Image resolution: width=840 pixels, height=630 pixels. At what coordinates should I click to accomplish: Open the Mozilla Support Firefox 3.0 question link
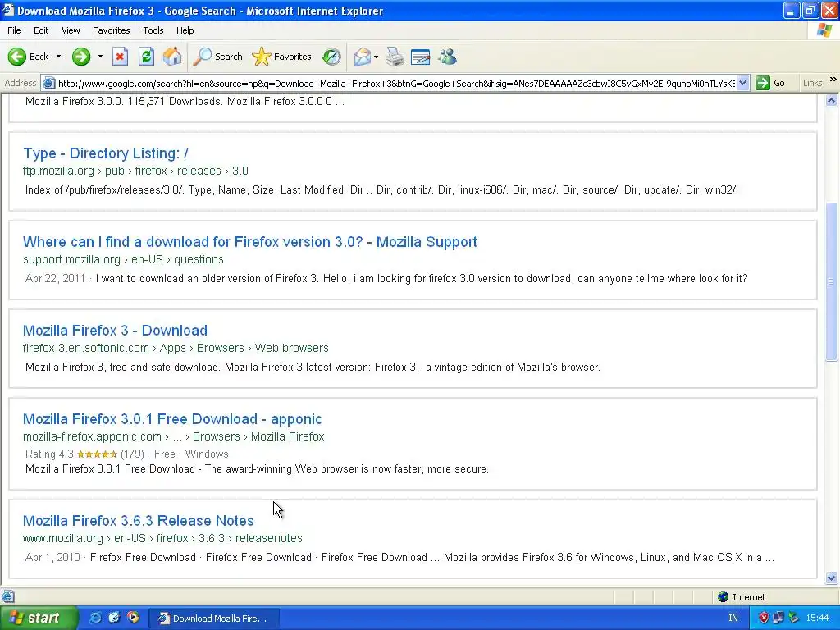249,242
